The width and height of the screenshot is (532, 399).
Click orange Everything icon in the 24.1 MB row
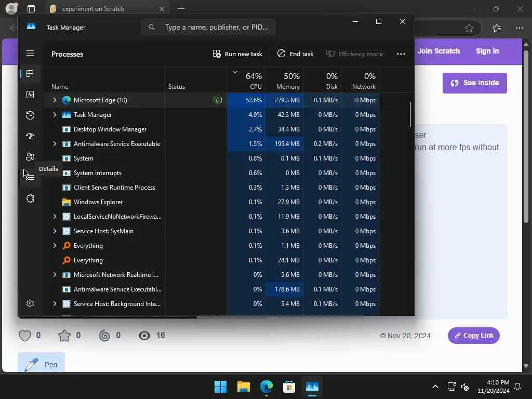coord(66,260)
